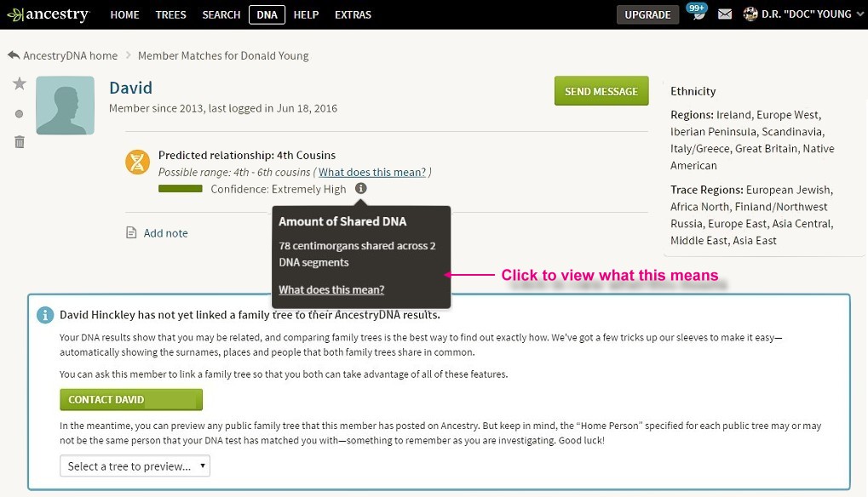Toggle the gray dot viewed marker
868x497 pixels.
[19, 114]
